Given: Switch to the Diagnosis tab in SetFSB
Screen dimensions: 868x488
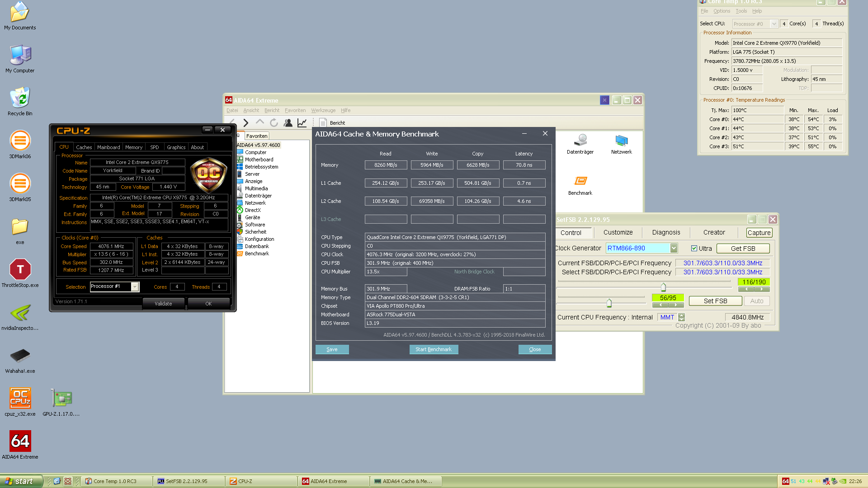Looking at the screenshot, I should click(665, 232).
